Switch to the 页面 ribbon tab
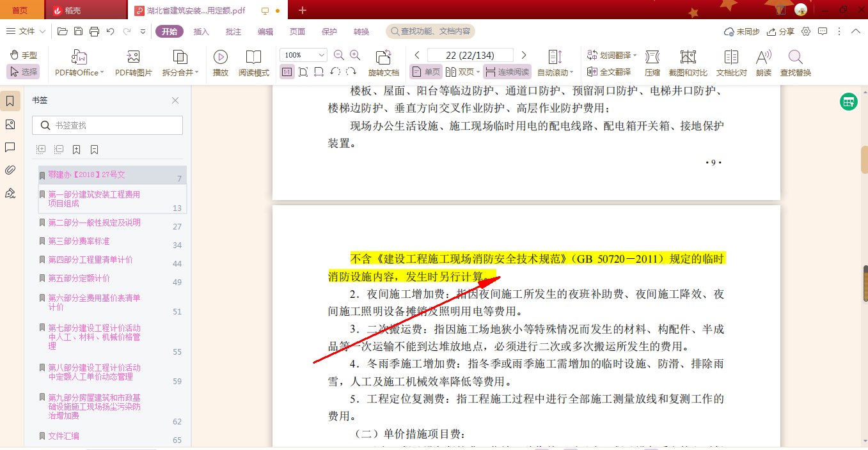This screenshot has width=868, height=450. click(297, 31)
